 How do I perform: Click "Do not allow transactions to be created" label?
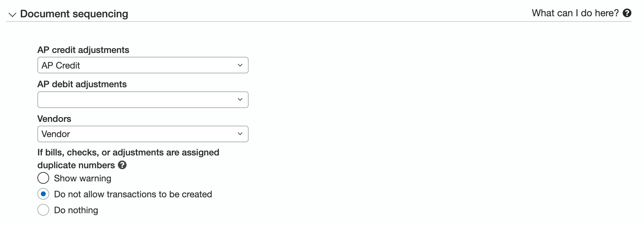[133, 194]
